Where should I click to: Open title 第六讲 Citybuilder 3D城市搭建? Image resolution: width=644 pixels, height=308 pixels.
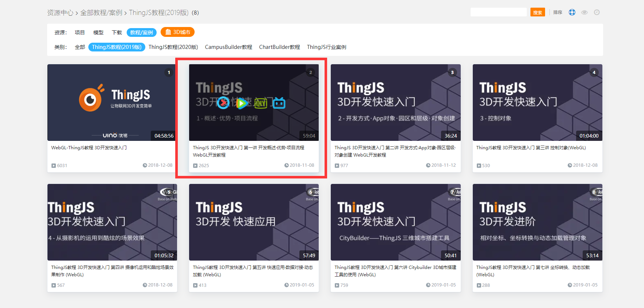coord(395,271)
